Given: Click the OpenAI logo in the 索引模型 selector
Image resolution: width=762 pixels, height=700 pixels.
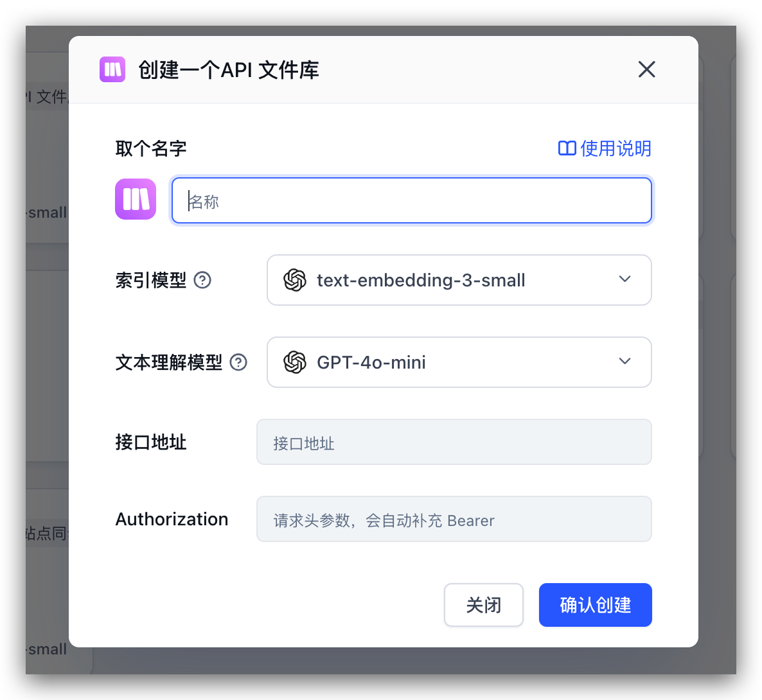Looking at the screenshot, I should point(294,280).
